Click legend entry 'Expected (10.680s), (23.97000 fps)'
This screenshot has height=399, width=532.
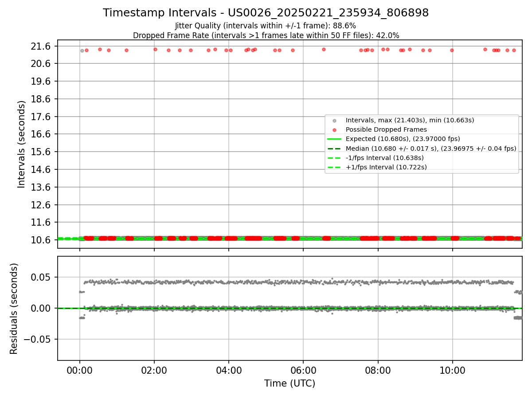coord(403,139)
